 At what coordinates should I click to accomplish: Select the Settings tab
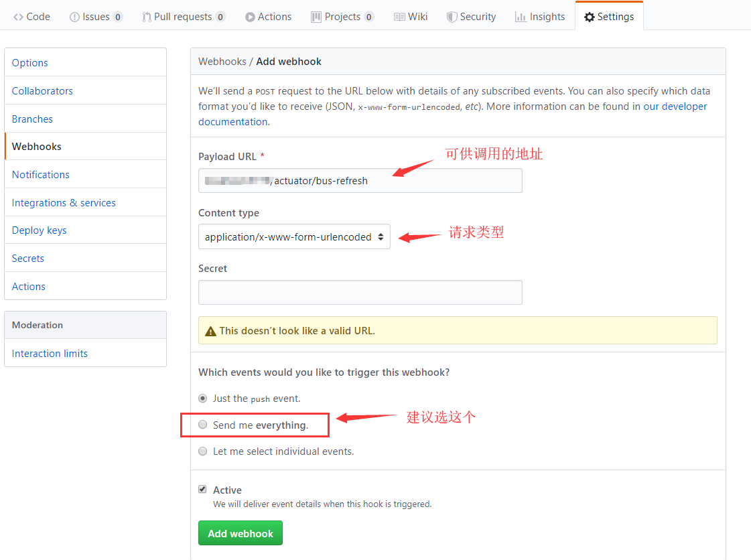click(x=608, y=17)
